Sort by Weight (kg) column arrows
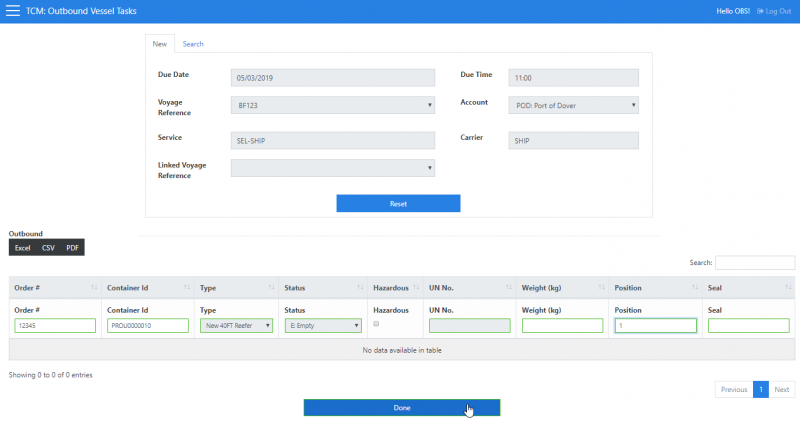The width and height of the screenshot is (800, 422). click(602, 288)
